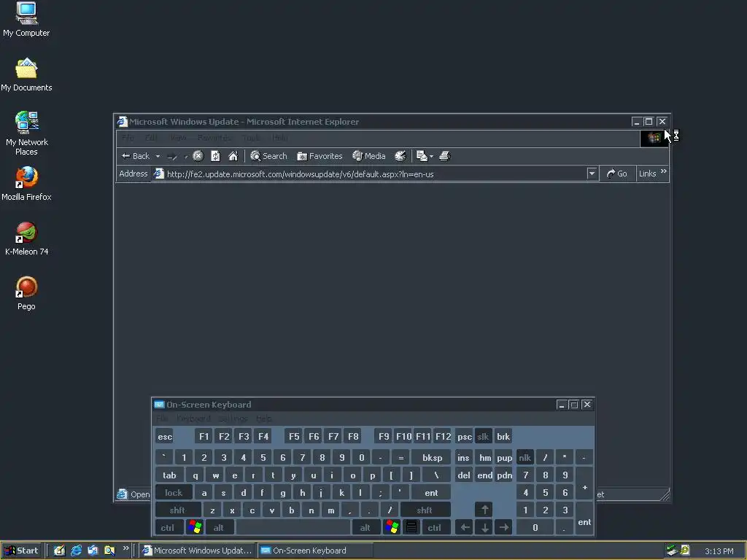Click the Go button next to address bar
Image resolution: width=747 pixels, height=560 pixels.
(617, 174)
